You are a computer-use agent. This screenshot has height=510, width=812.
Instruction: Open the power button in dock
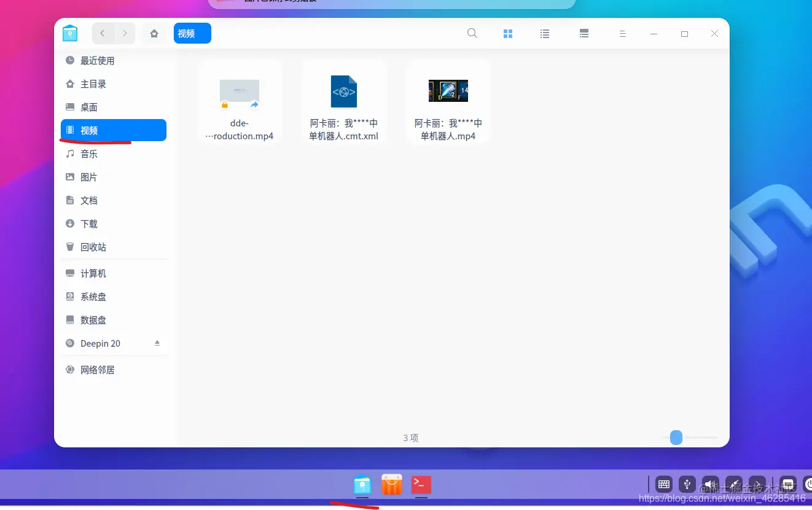807,484
